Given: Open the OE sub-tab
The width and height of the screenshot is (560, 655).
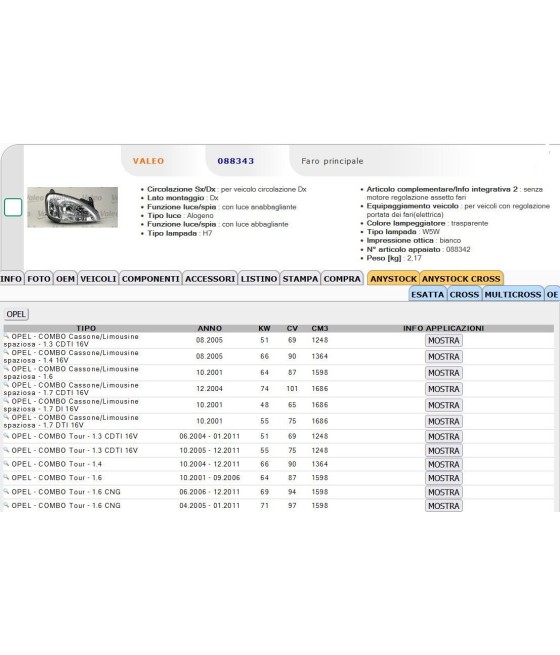Looking at the screenshot, I should 552,294.
